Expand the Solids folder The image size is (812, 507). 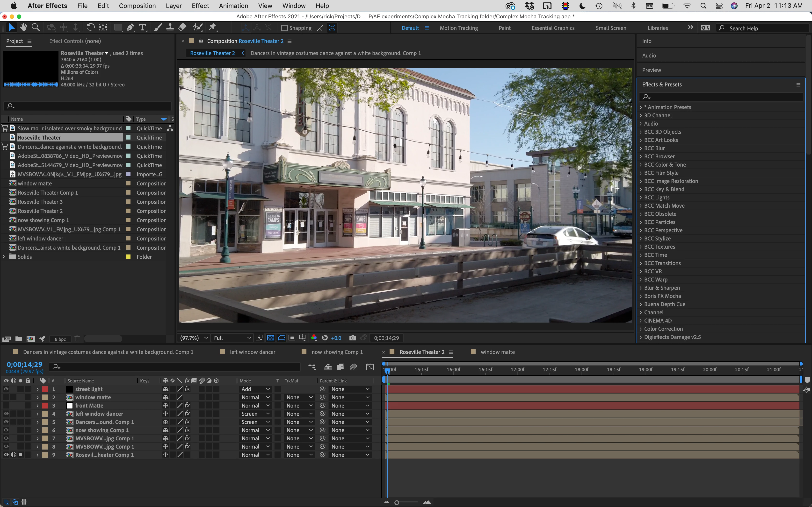[x=4, y=257]
